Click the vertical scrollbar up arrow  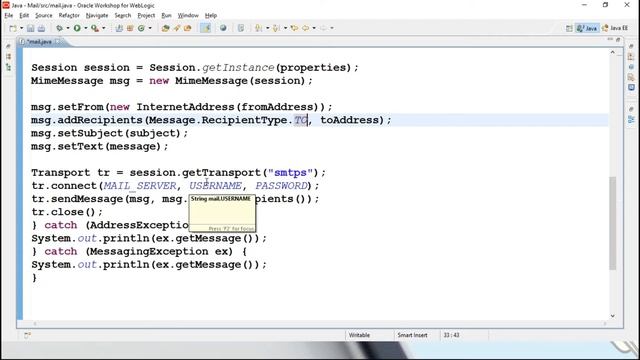(x=612, y=52)
